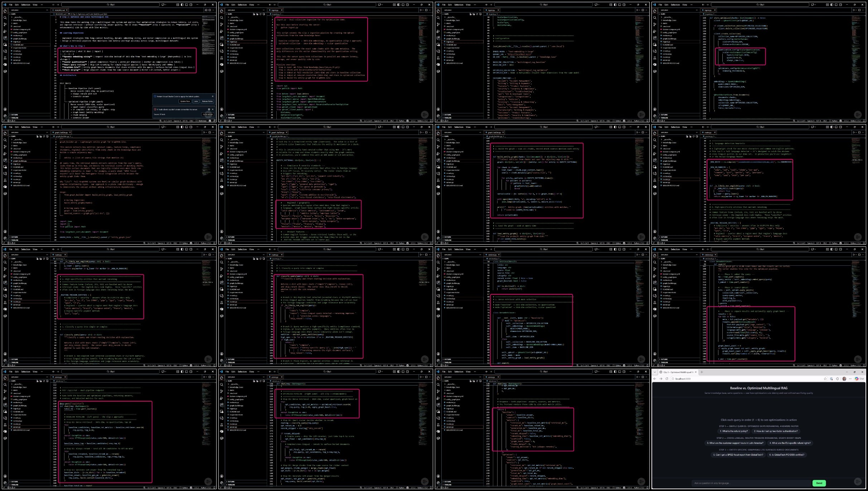
Task: Collapse all folders in ingest.py docstring window
Action: click(264, 14)
